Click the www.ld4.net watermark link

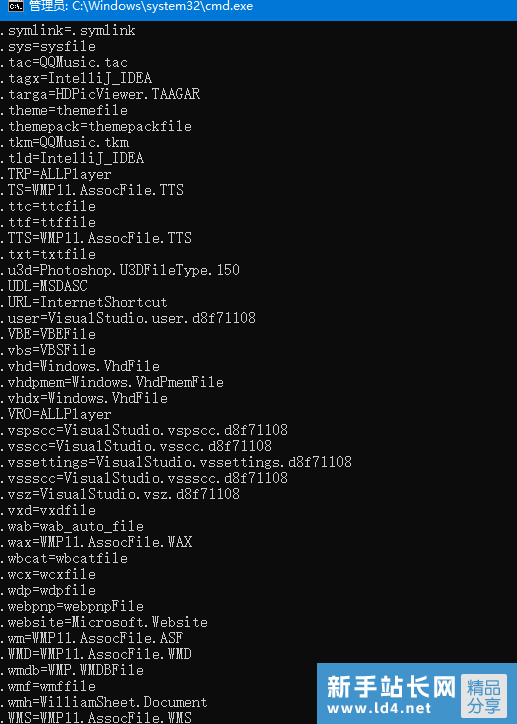point(379,707)
